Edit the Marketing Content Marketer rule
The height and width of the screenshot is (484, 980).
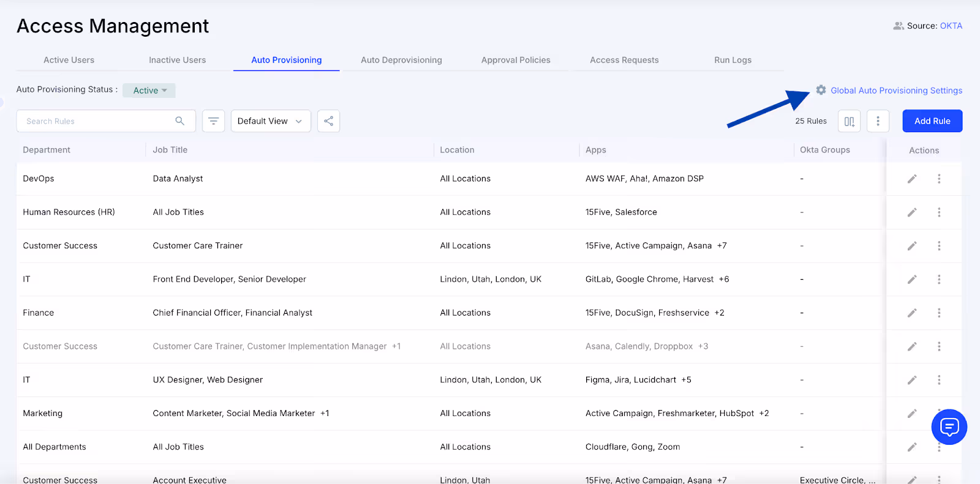click(911, 414)
